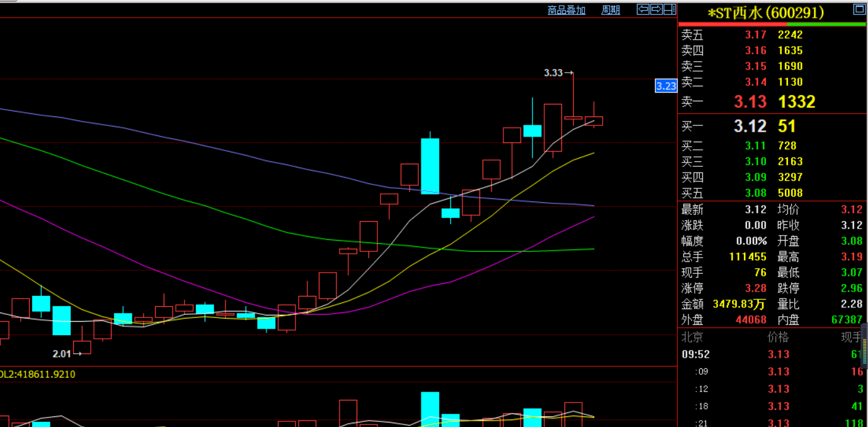Click the VOL2:418611.9210 volume indicator label

pyautogui.click(x=38, y=374)
